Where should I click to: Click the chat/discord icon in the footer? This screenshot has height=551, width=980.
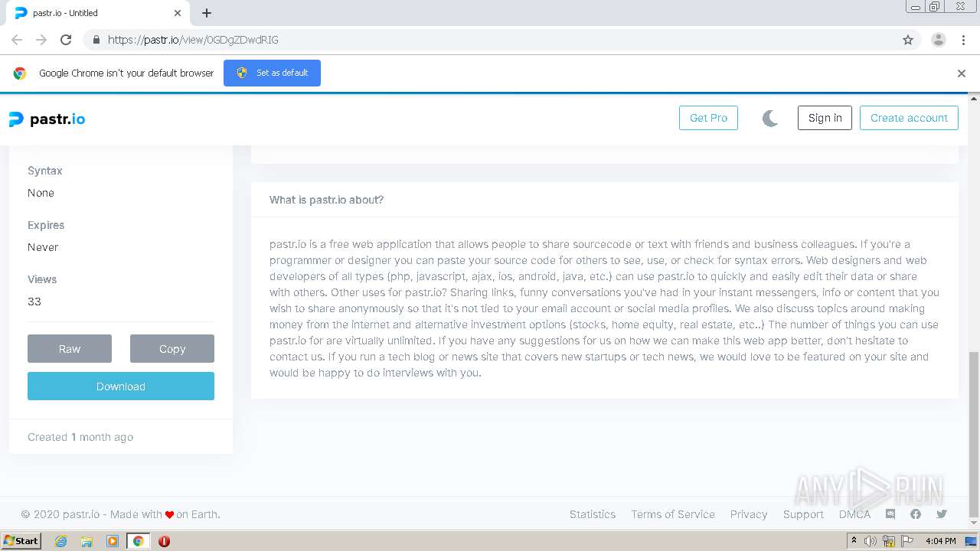[x=890, y=514]
